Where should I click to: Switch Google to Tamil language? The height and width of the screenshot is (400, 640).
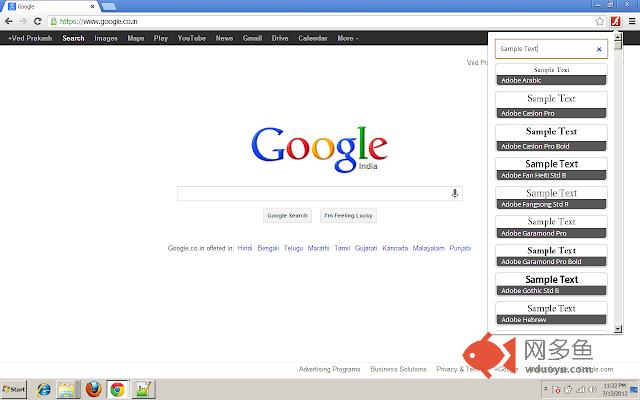tap(342, 248)
